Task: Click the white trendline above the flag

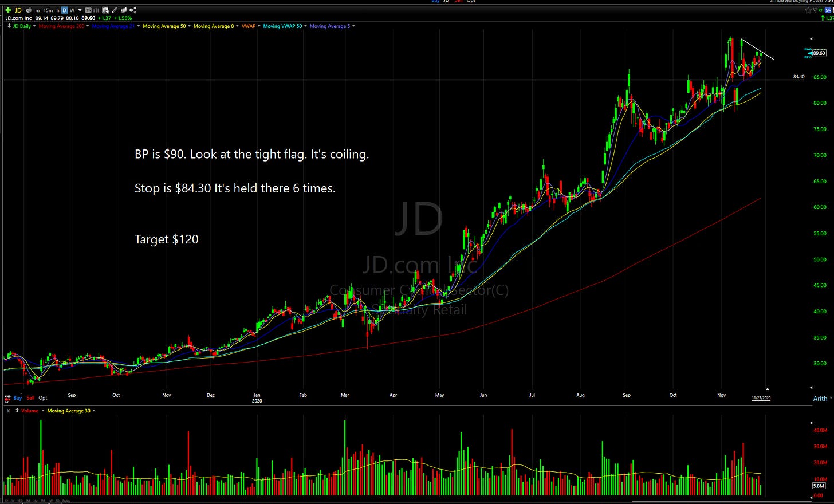Action: click(x=757, y=49)
